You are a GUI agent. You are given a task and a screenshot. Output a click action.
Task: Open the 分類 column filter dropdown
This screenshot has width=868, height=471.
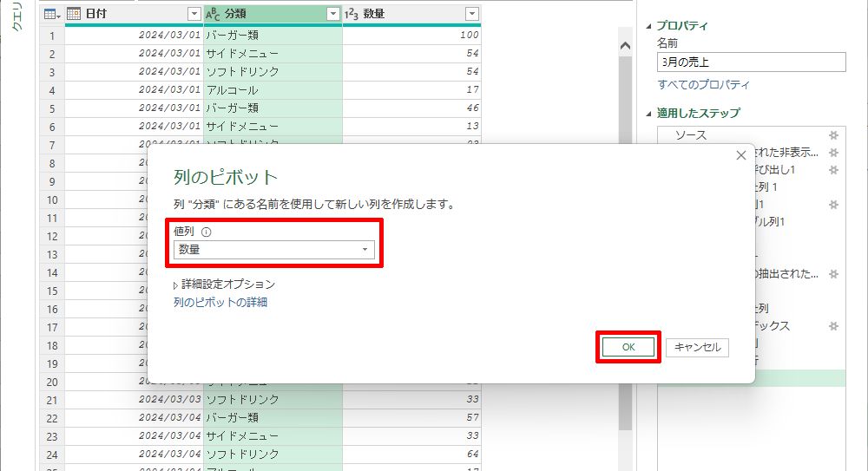click(x=332, y=15)
